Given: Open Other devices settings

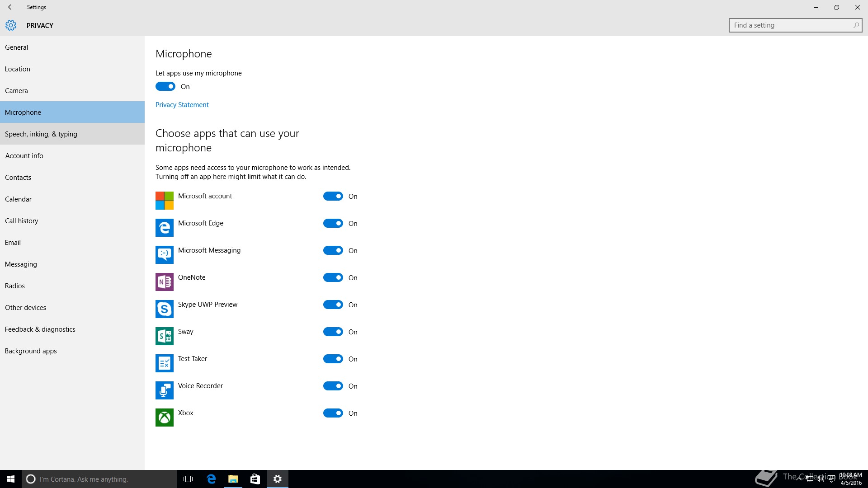Looking at the screenshot, I should 72,307.
